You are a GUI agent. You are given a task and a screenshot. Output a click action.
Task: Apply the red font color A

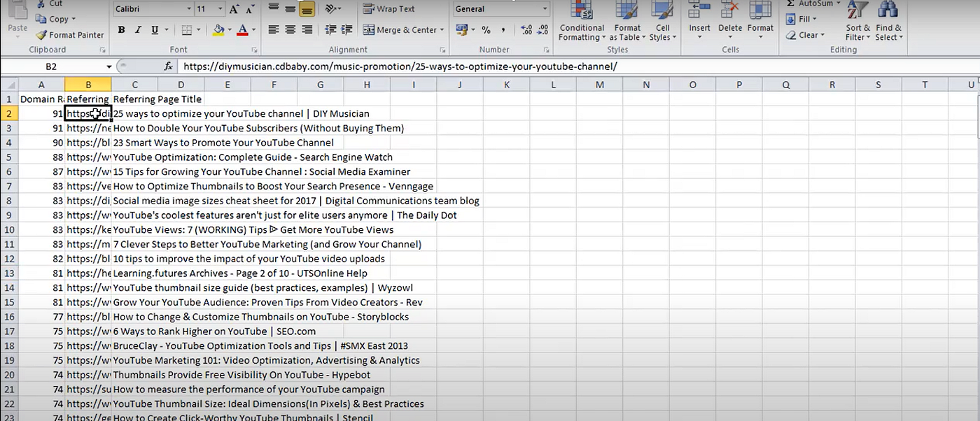tap(242, 29)
